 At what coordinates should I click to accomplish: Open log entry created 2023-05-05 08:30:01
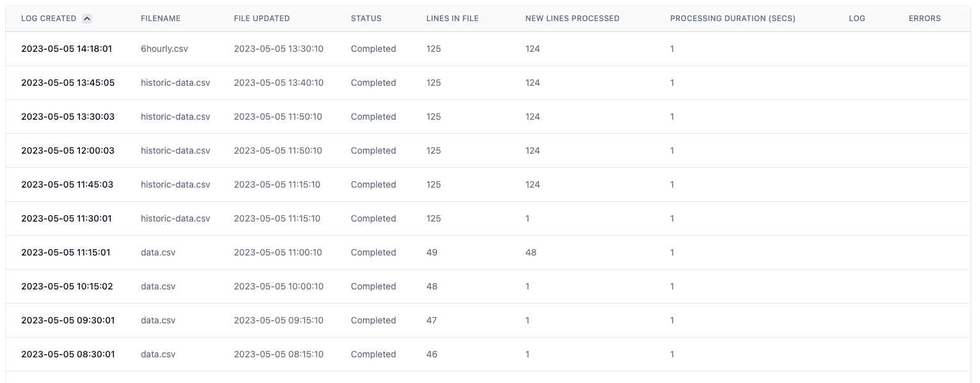click(x=68, y=354)
